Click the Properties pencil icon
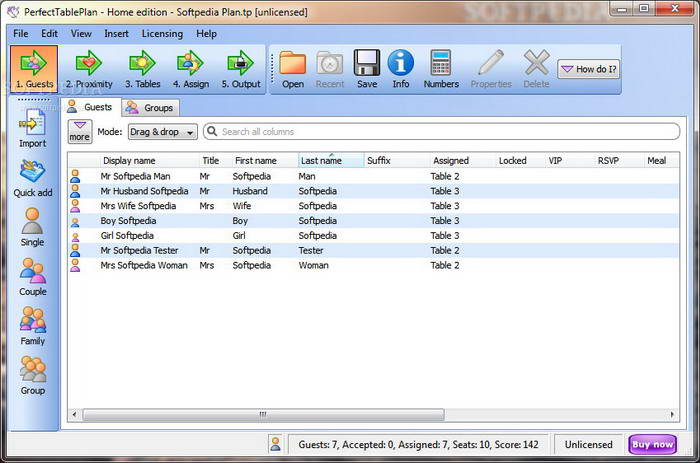The height and width of the screenshot is (463, 700). pos(491,63)
